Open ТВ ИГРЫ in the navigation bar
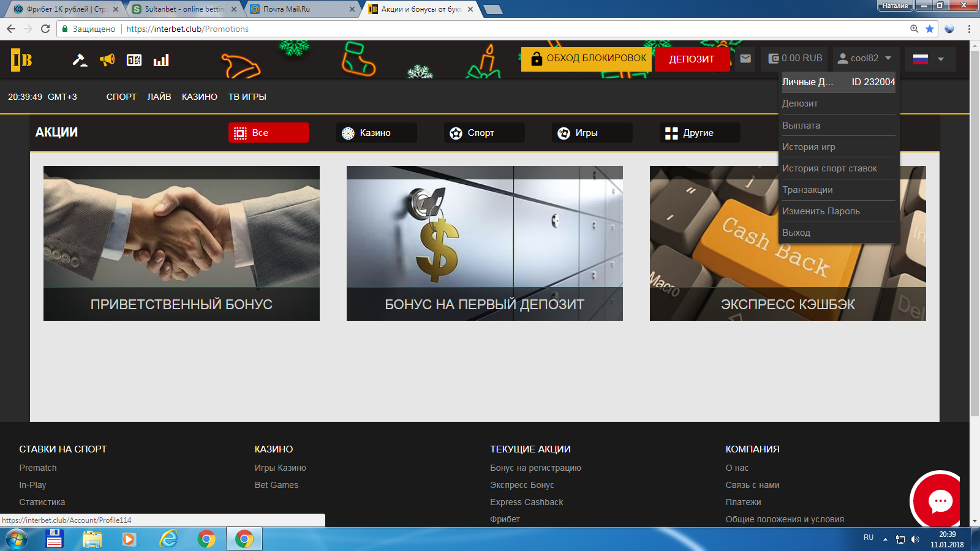Image resolution: width=980 pixels, height=551 pixels. tap(247, 97)
